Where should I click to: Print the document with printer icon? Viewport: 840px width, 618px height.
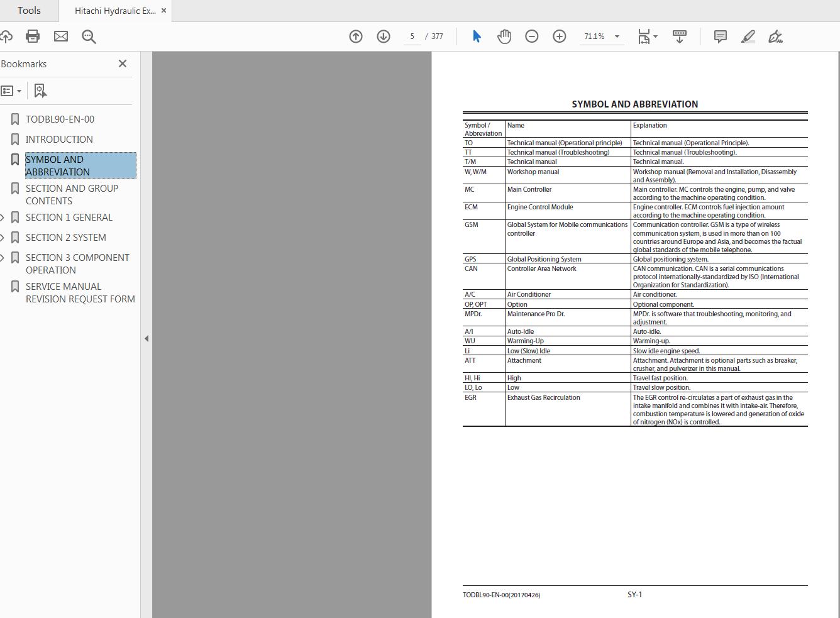33,36
